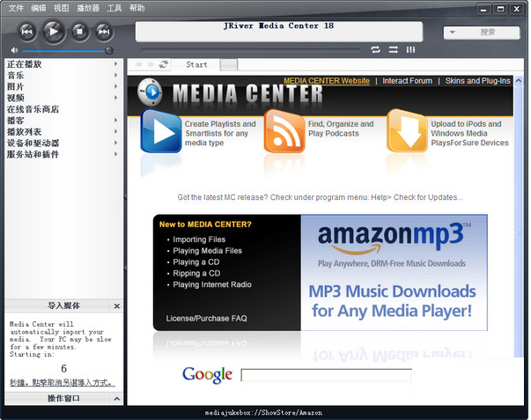The width and height of the screenshot is (531, 420).
Task: Close the 导入媒体 panel
Action: (117, 306)
